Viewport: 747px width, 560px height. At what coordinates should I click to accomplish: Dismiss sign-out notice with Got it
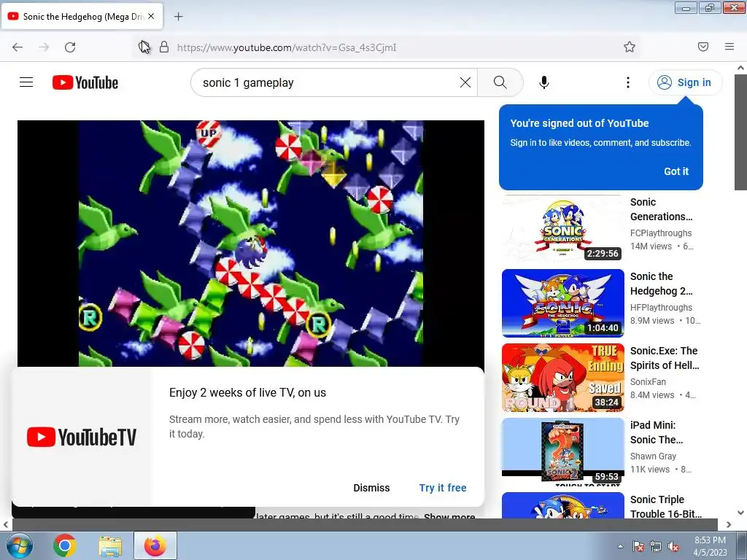(676, 171)
